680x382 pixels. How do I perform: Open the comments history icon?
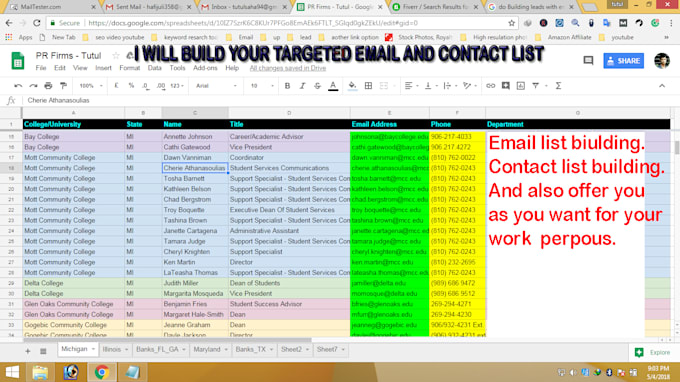click(x=588, y=61)
